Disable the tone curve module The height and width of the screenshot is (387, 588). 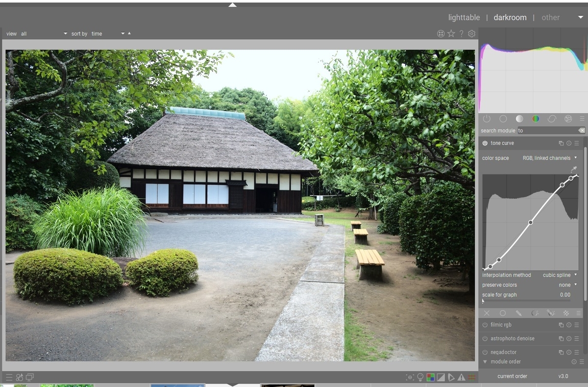coord(485,143)
